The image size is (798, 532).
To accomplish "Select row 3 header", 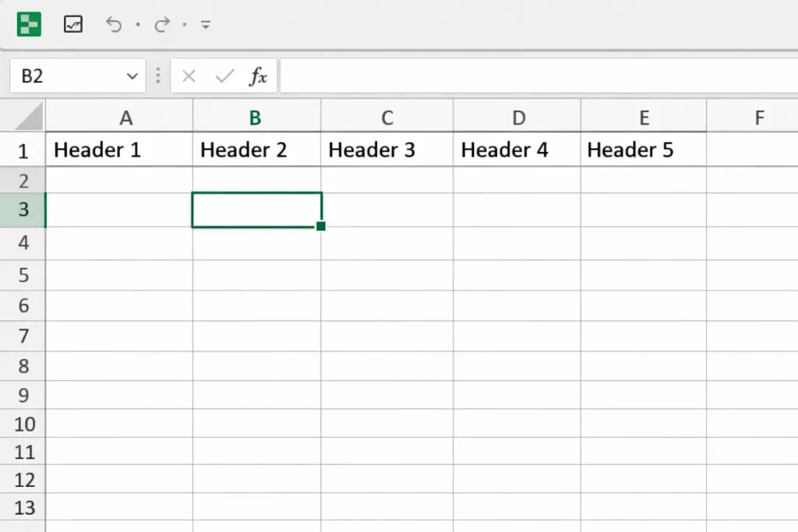I will click(23, 209).
